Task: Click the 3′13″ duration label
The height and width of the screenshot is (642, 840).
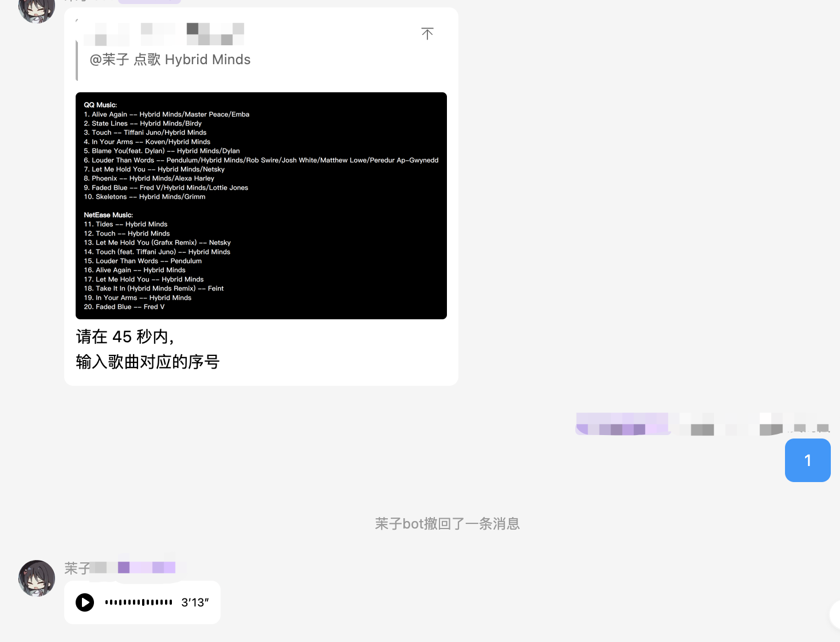Action: coord(195,602)
